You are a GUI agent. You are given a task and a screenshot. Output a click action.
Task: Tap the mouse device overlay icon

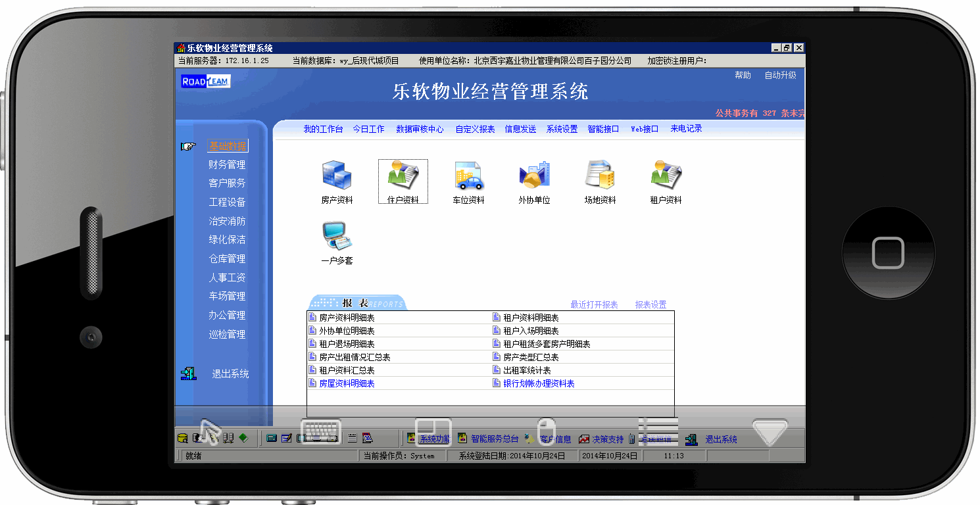547,431
